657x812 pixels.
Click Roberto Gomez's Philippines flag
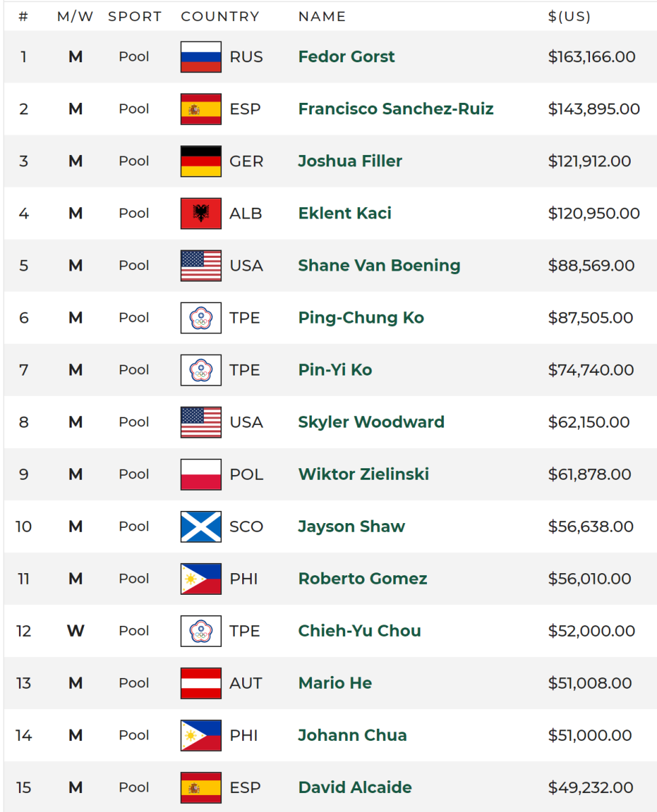201,579
